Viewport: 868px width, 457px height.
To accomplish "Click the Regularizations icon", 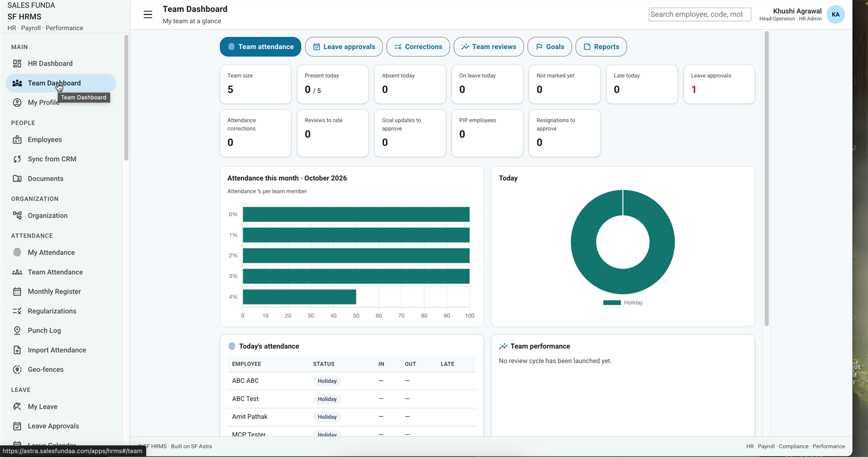I will (17, 311).
